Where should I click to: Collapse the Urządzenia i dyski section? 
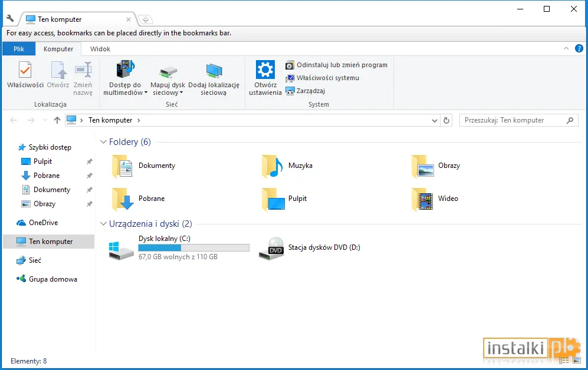(103, 224)
